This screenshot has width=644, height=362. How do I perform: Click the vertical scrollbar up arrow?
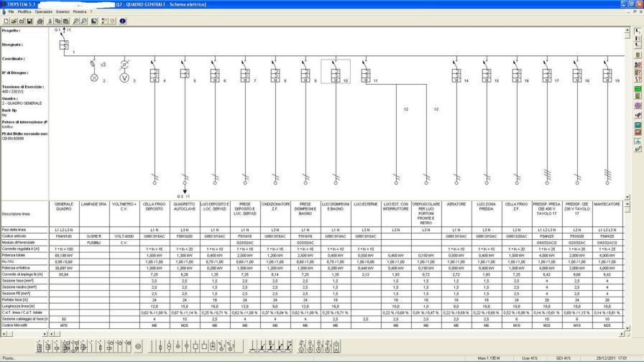[x=629, y=30]
